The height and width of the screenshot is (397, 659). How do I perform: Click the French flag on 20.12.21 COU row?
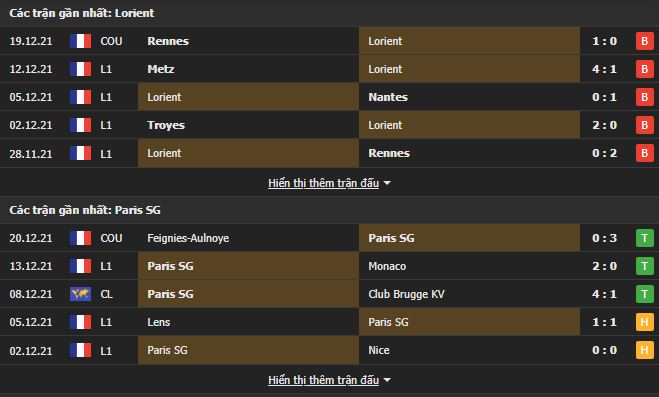80,238
